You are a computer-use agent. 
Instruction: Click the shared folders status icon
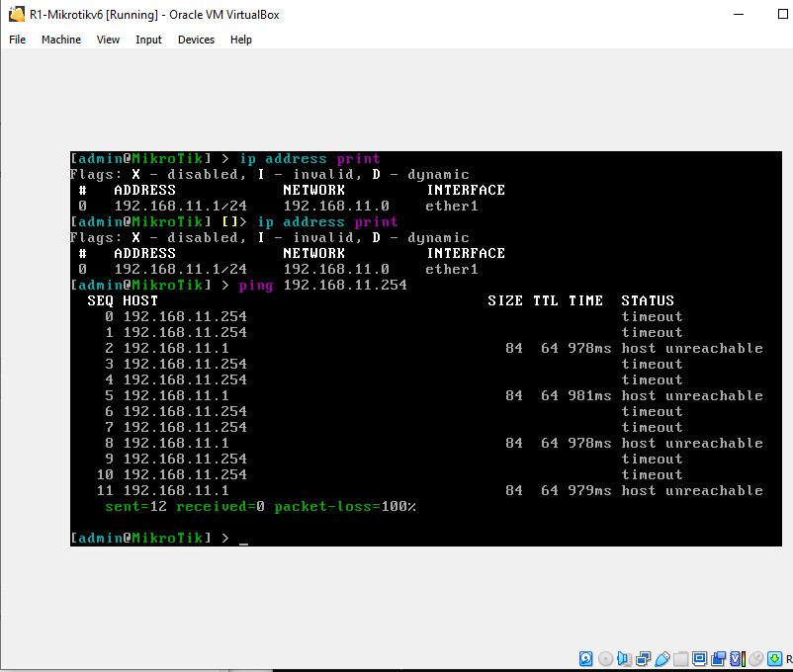point(680,658)
